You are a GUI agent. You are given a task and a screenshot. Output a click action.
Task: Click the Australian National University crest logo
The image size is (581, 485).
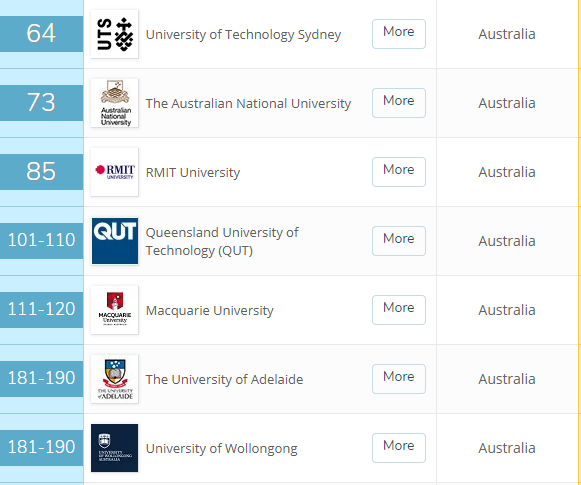(114, 103)
